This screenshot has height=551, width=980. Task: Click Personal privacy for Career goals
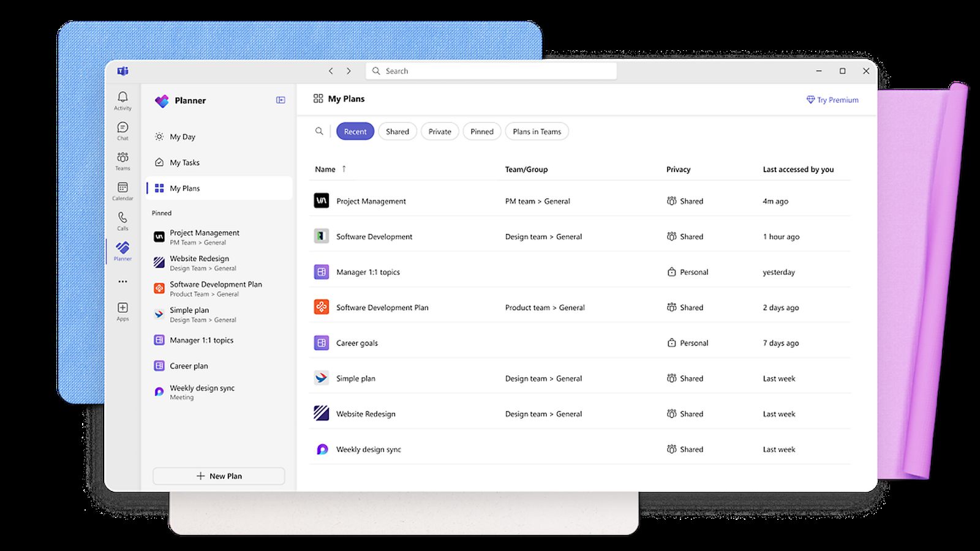tap(687, 343)
